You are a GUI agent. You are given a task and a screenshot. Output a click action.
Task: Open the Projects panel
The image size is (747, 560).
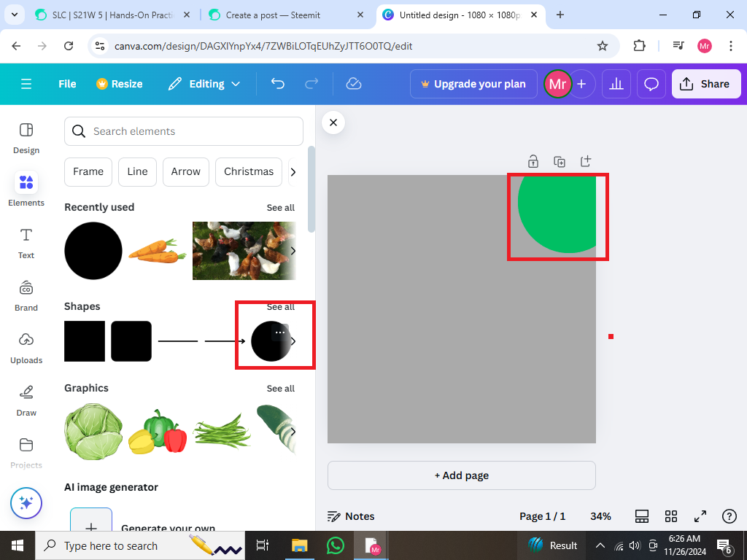tap(26, 453)
